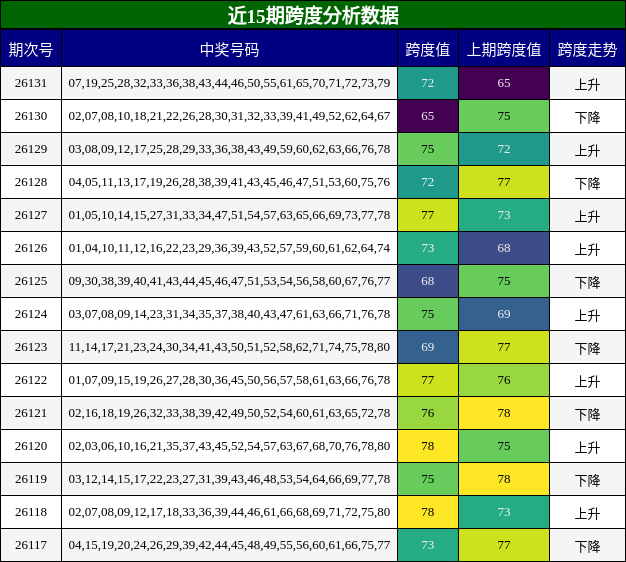Select period number 26130

[x=31, y=116]
